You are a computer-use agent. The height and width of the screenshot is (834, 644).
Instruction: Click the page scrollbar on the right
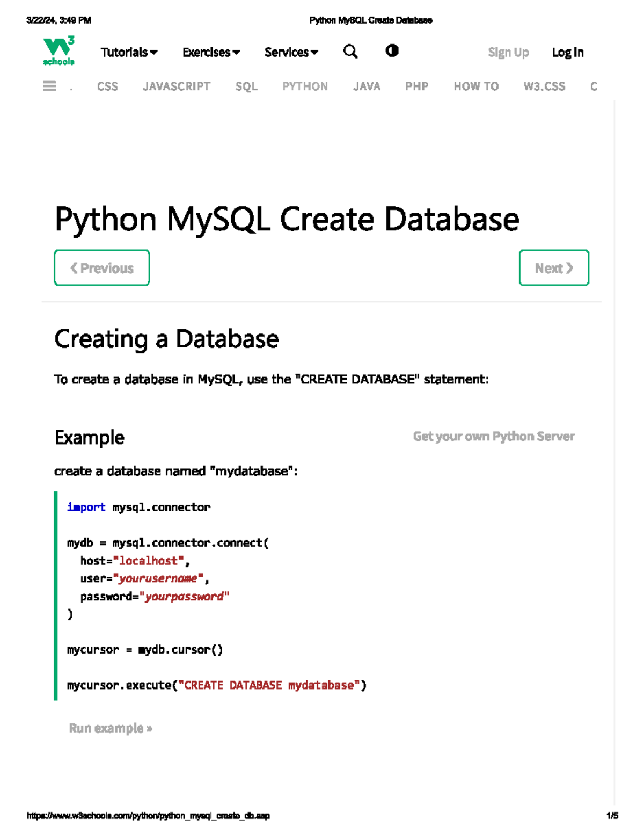(615, 451)
